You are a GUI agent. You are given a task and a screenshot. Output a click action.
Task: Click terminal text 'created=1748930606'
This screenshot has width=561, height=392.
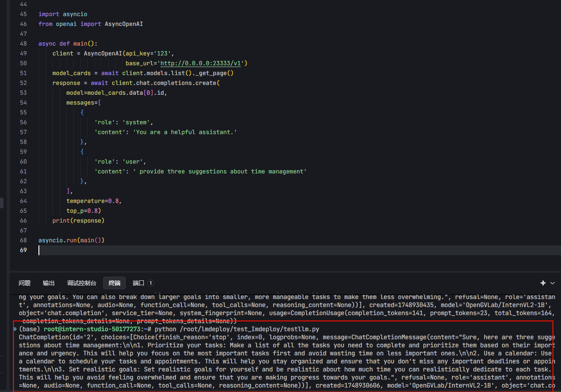pyautogui.click(x=347, y=385)
